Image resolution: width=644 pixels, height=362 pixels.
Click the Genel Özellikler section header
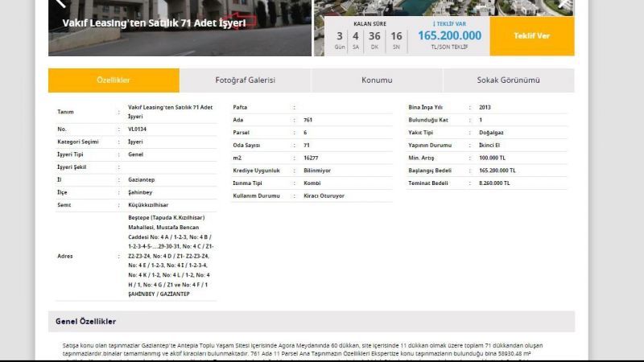click(86, 322)
